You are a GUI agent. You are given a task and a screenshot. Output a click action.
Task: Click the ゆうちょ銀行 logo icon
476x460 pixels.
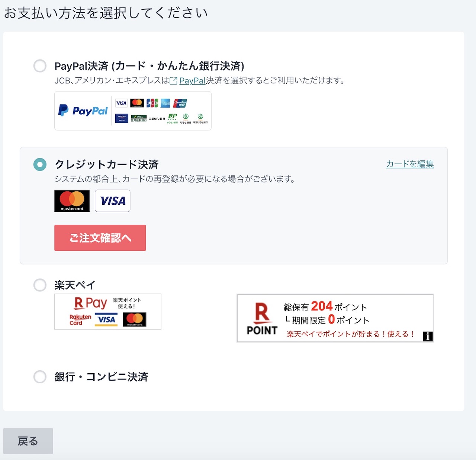172,118
